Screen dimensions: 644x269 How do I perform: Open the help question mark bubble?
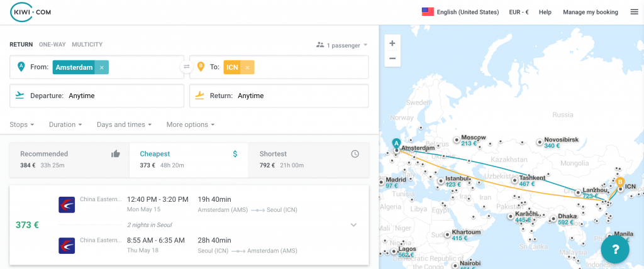(x=615, y=250)
